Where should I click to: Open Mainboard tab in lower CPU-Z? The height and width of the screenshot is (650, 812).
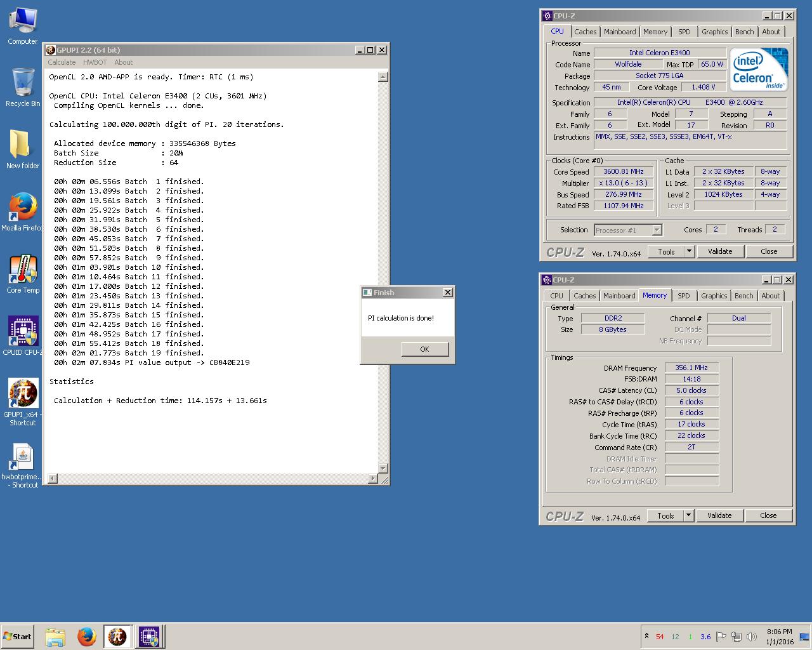tap(619, 296)
